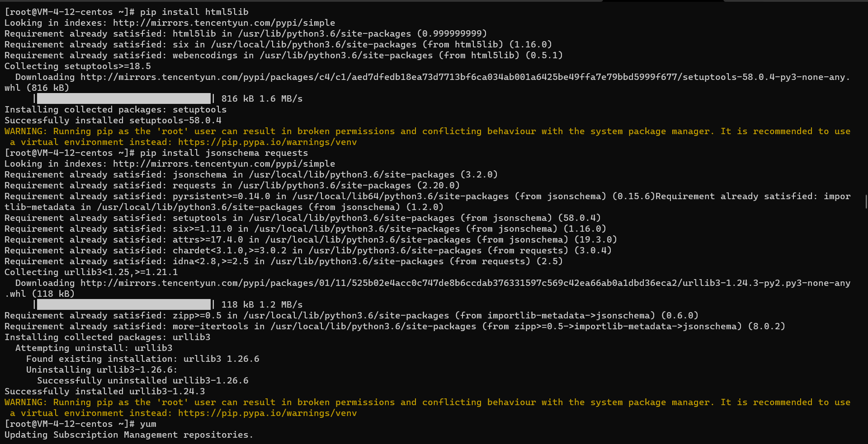
Task: Open the pip.pypa.io/warnings/venv link in last warning
Action: tap(267, 413)
